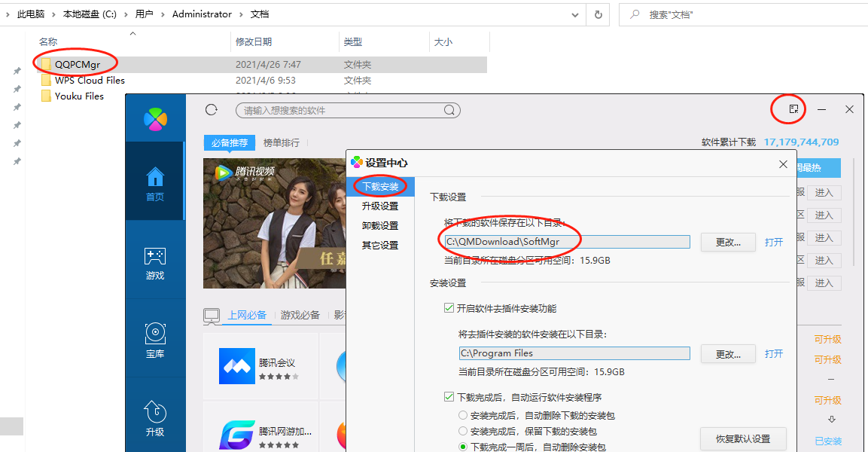
Task: Switch to the 其它设置 settings tab
Action: pyautogui.click(x=380, y=245)
